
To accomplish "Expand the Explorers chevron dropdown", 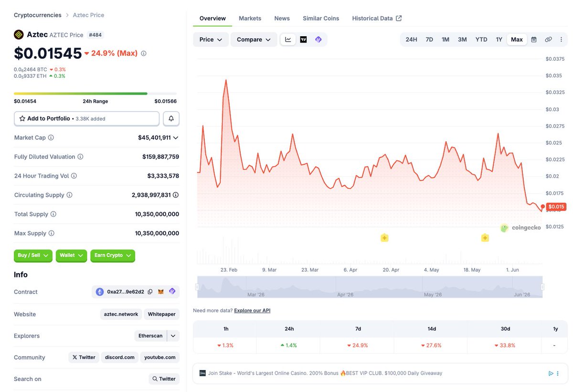I will coord(173,336).
